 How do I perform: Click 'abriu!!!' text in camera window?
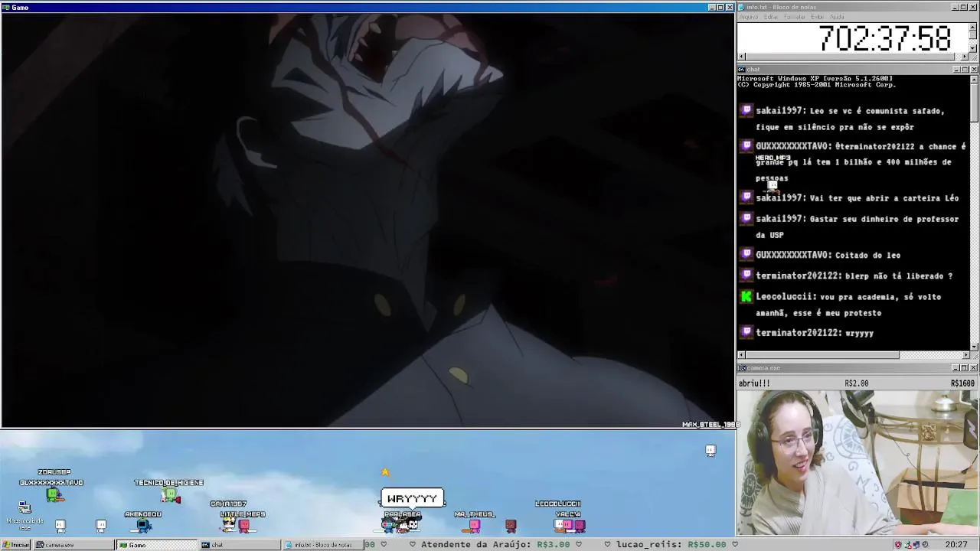click(x=754, y=383)
